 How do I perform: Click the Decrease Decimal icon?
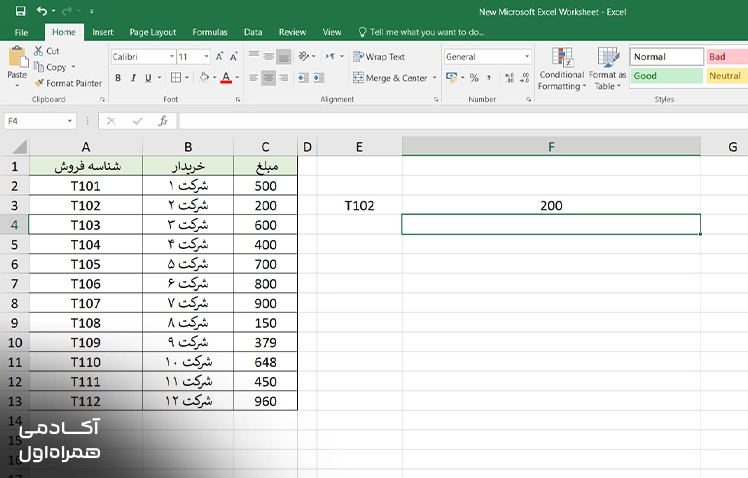pyautogui.click(x=525, y=77)
